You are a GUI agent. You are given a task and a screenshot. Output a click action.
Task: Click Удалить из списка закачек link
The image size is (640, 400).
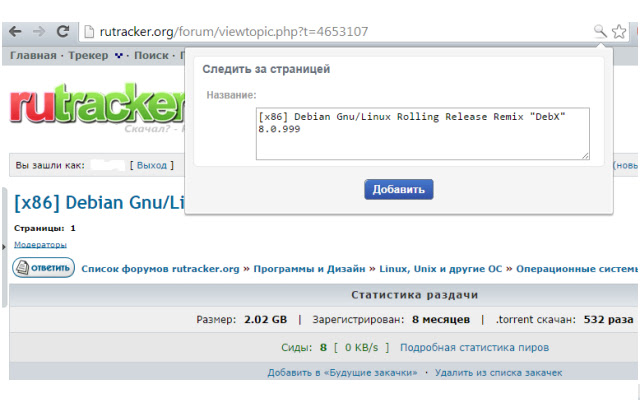[x=498, y=373]
